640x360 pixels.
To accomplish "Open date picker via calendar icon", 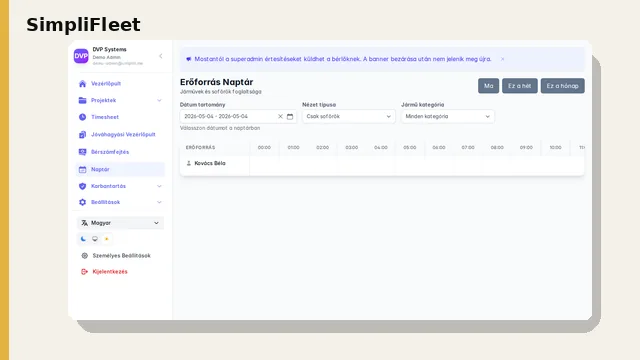I will coord(290,116).
